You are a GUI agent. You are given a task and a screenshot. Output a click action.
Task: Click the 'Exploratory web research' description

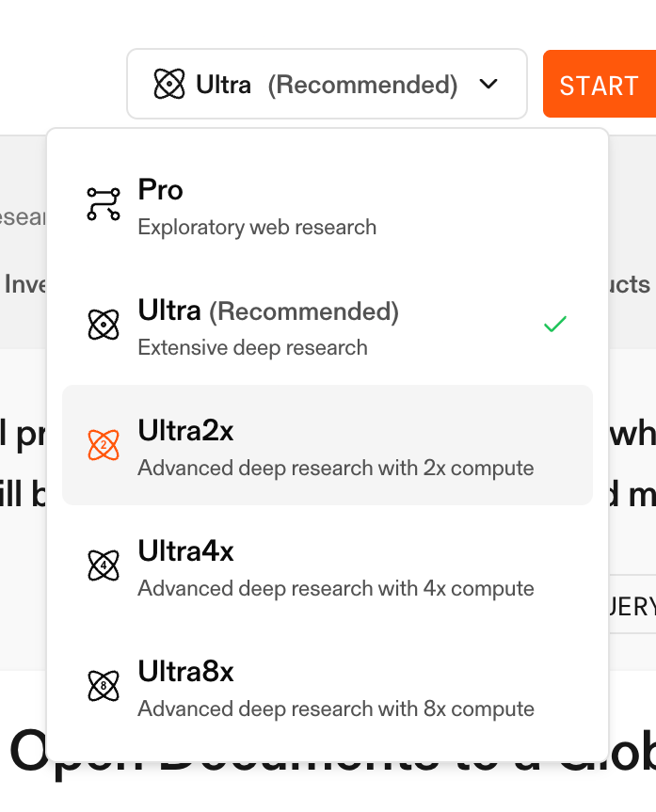coord(257,227)
